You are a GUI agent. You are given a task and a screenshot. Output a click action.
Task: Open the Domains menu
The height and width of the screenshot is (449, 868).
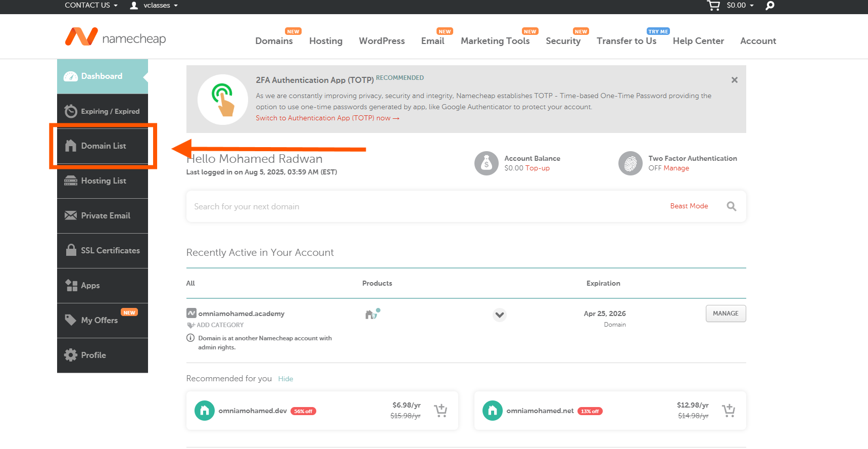(x=274, y=41)
